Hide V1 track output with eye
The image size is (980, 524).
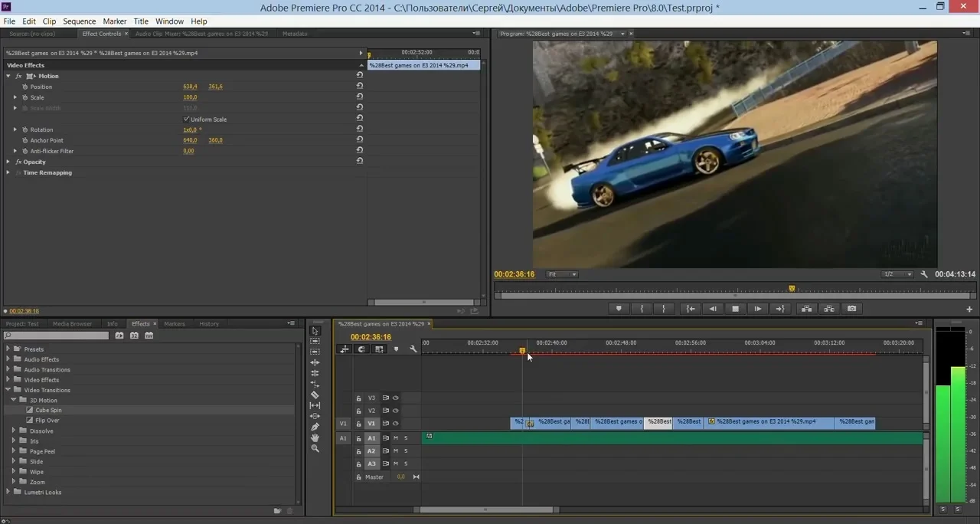coord(396,424)
